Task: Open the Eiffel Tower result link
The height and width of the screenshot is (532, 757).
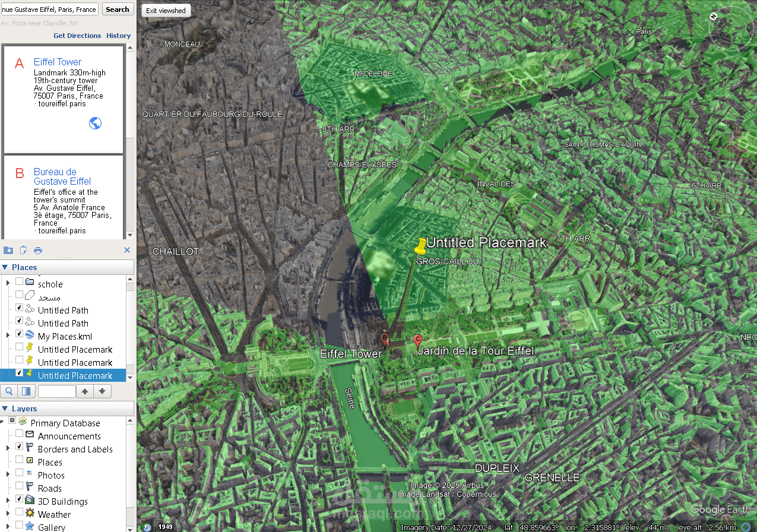Action: (x=58, y=62)
